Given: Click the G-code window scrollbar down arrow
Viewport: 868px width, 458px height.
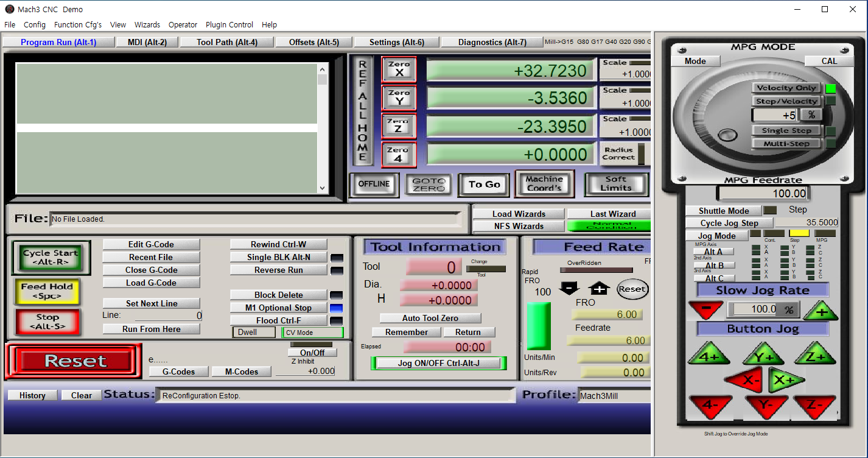Looking at the screenshot, I should [323, 189].
